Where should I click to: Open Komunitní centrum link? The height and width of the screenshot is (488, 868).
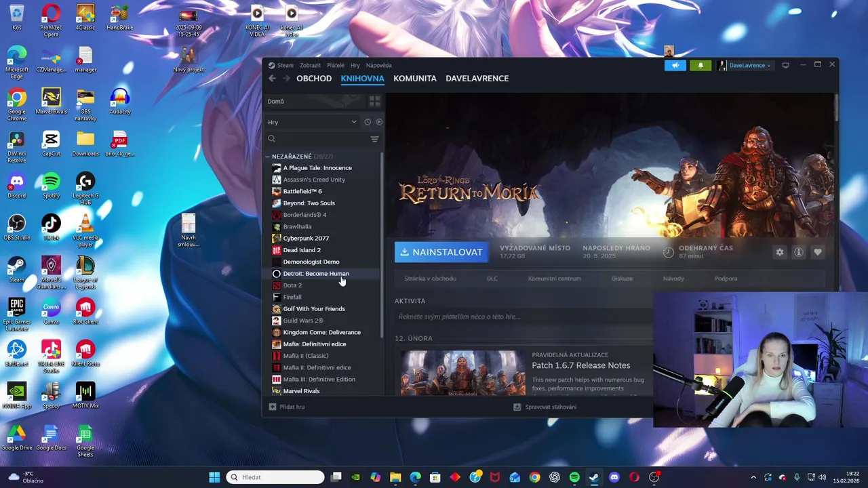pyautogui.click(x=554, y=279)
